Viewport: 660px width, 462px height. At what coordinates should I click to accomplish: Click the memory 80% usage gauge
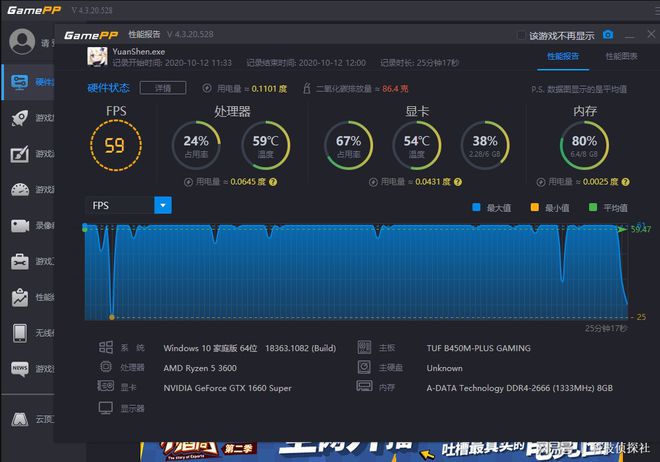(x=584, y=146)
